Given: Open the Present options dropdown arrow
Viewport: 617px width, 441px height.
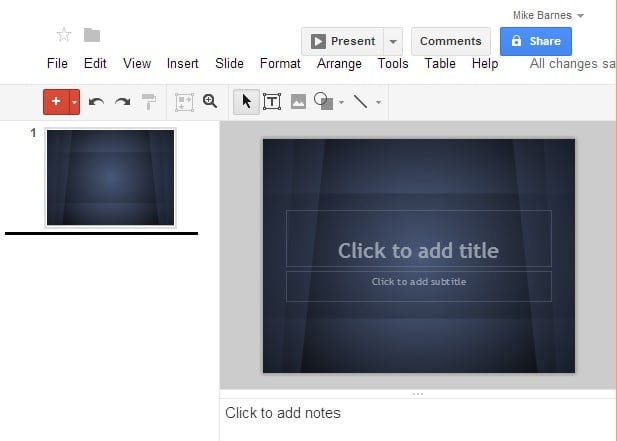Looking at the screenshot, I should pyautogui.click(x=393, y=41).
